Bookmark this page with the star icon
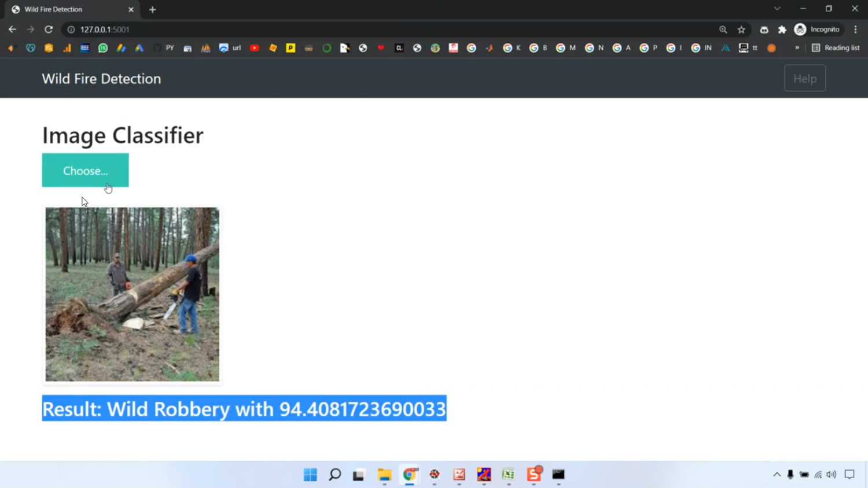Screen dimensions: 868x488 (741, 29)
